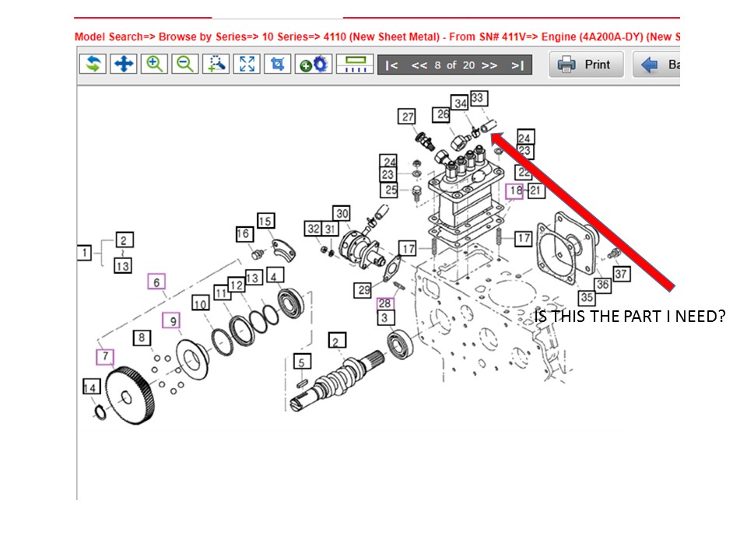This screenshot has height=560, width=747.
Task: Click the Print button
Action: (x=586, y=65)
